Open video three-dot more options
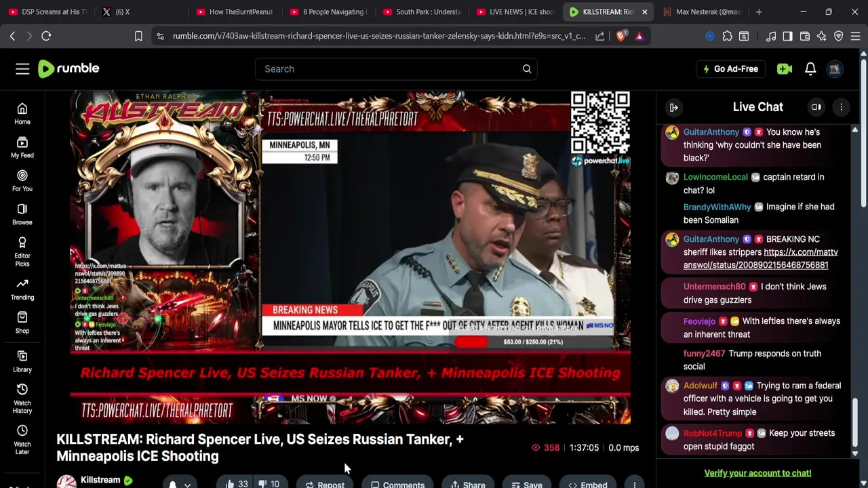The width and height of the screenshot is (868, 488). (x=635, y=484)
